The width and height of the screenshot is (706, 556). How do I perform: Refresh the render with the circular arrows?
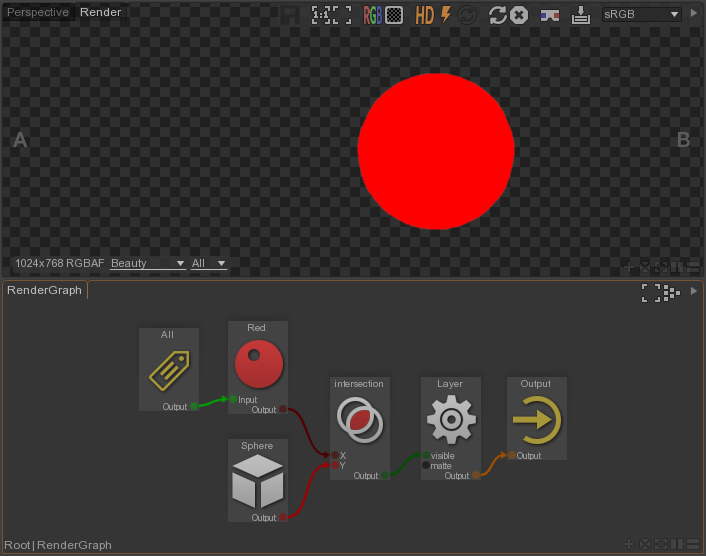coord(497,15)
